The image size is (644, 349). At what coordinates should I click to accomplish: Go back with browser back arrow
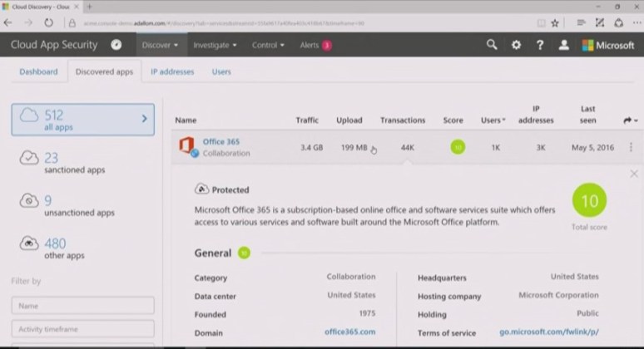(x=7, y=23)
